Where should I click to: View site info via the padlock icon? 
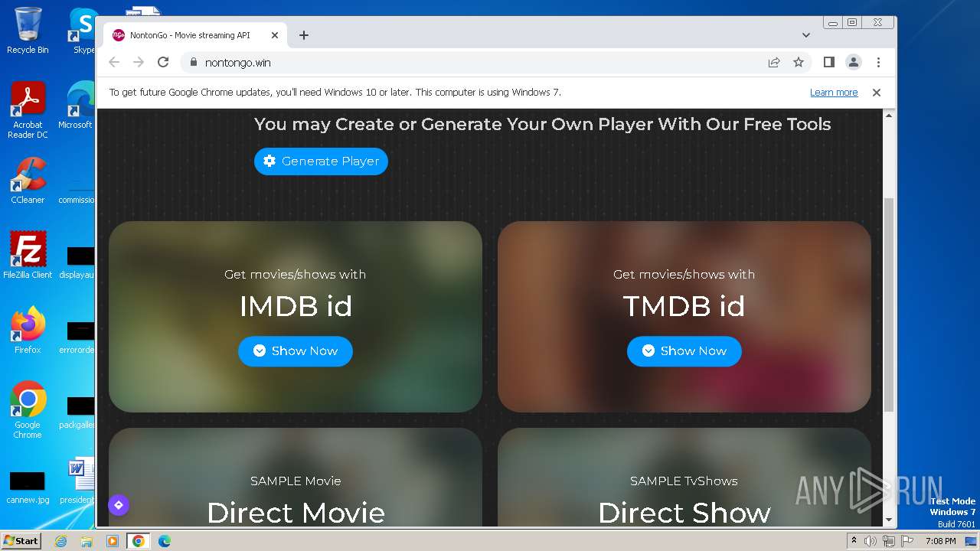point(193,62)
